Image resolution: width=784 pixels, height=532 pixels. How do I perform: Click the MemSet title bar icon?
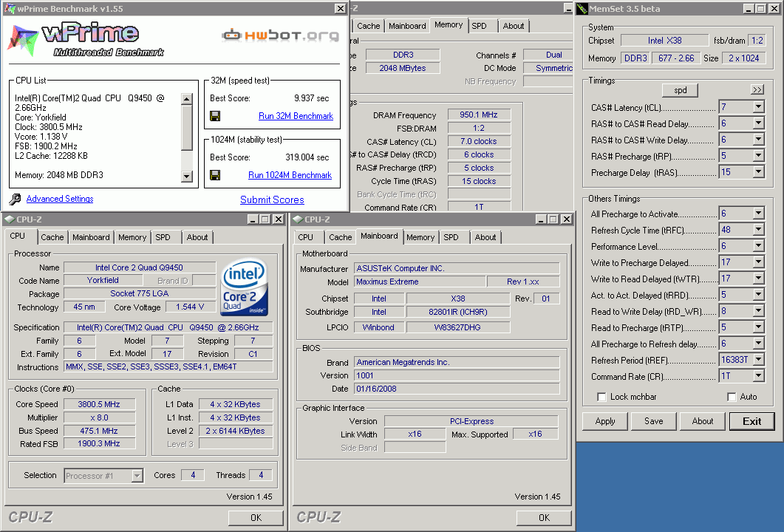pos(582,9)
